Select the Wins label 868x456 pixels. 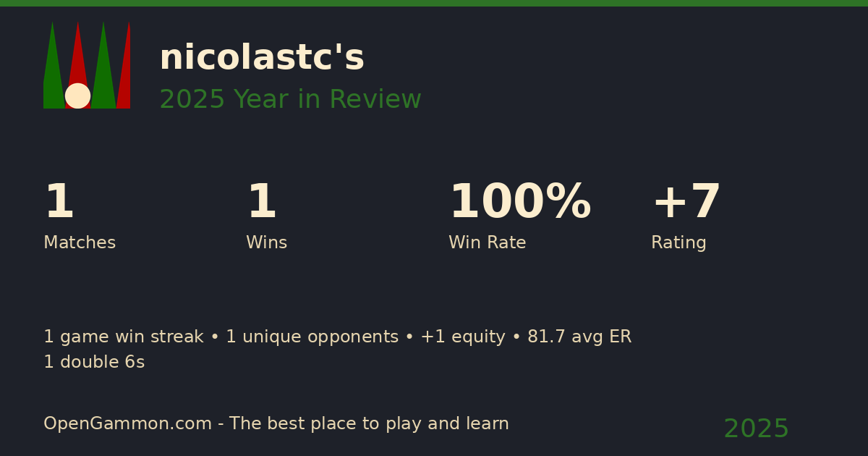pyautogui.click(x=266, y=243)
